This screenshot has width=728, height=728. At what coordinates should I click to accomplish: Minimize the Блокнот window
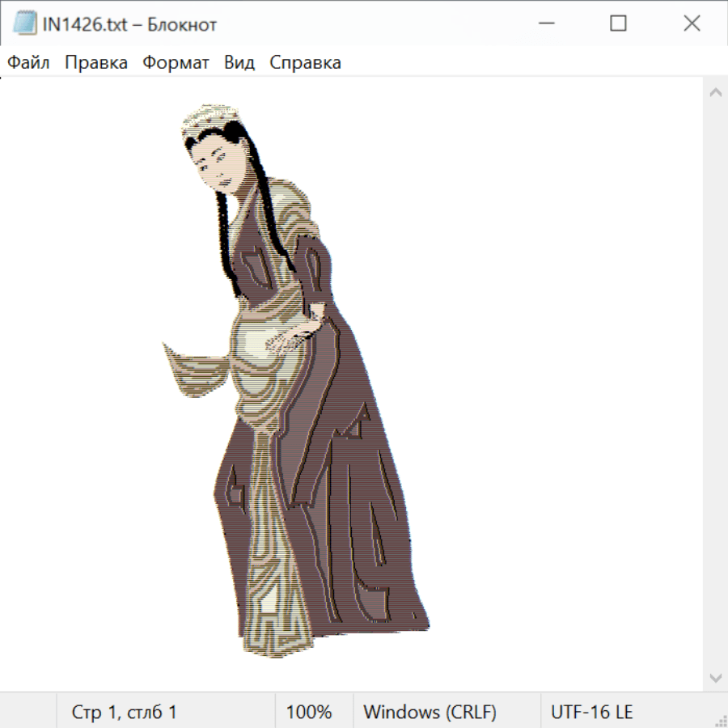pos(545,24)
